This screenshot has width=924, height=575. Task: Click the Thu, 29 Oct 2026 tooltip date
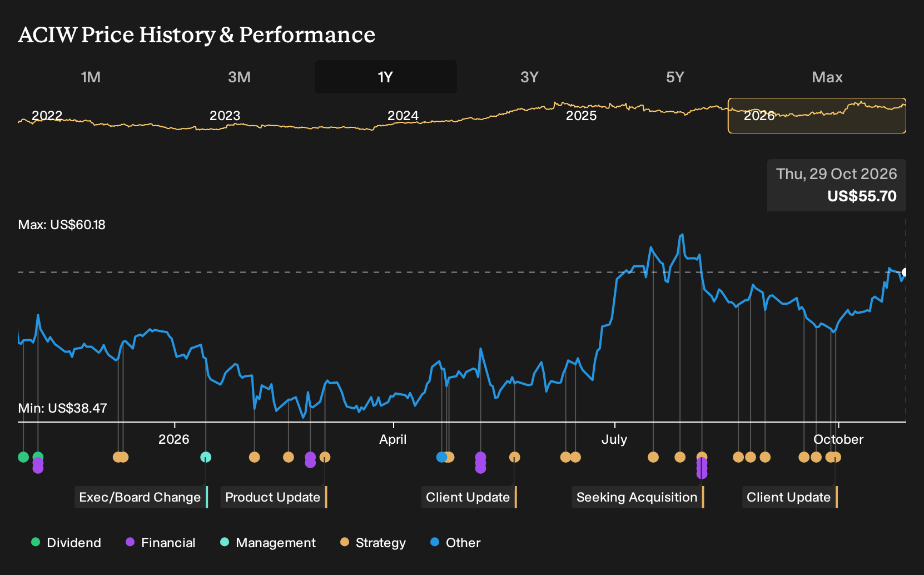(837, 174)
